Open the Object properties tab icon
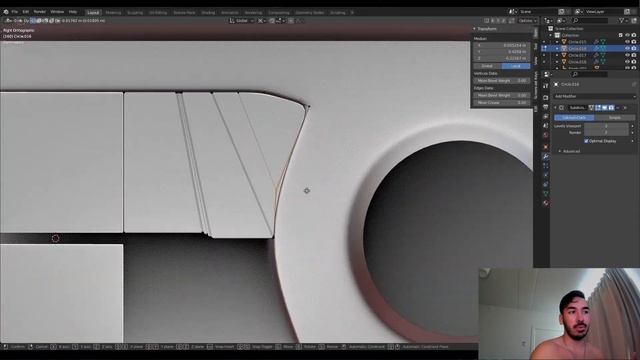 [x=546, y=147]
